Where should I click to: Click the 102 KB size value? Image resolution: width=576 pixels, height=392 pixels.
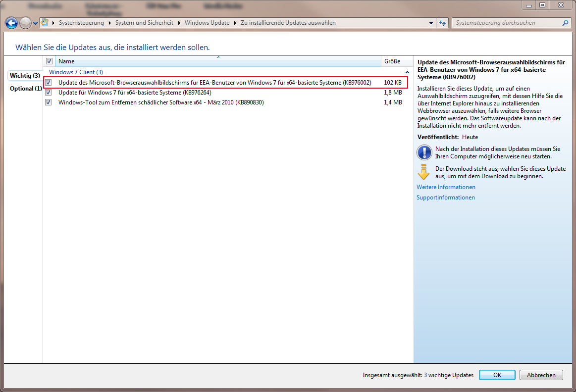coord(393,83)
